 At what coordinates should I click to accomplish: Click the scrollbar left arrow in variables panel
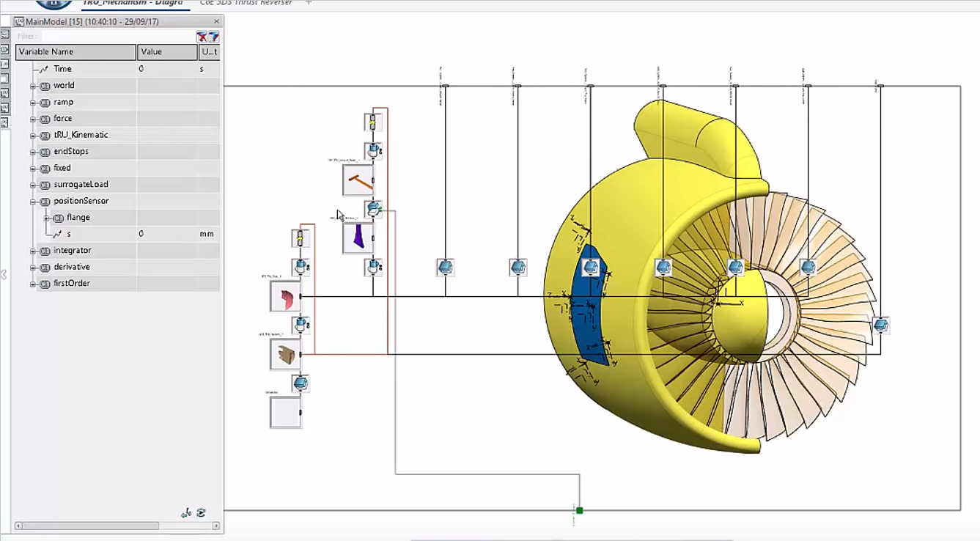18,526
